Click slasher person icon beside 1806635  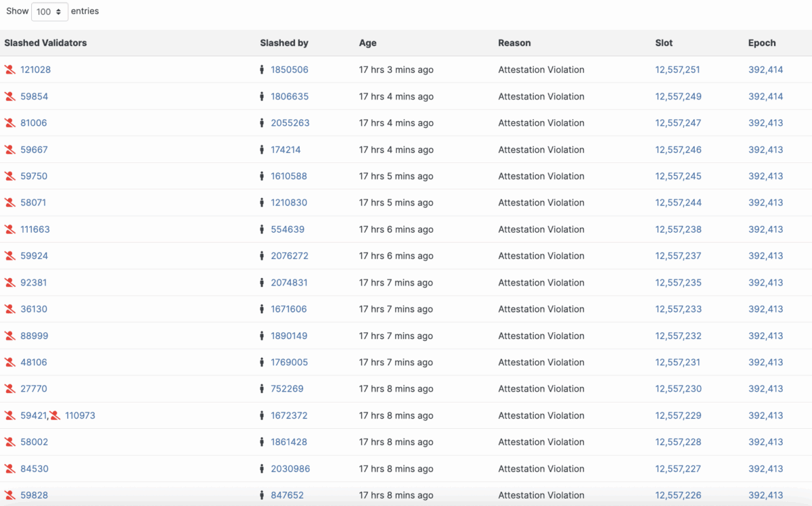pos(262,96)
